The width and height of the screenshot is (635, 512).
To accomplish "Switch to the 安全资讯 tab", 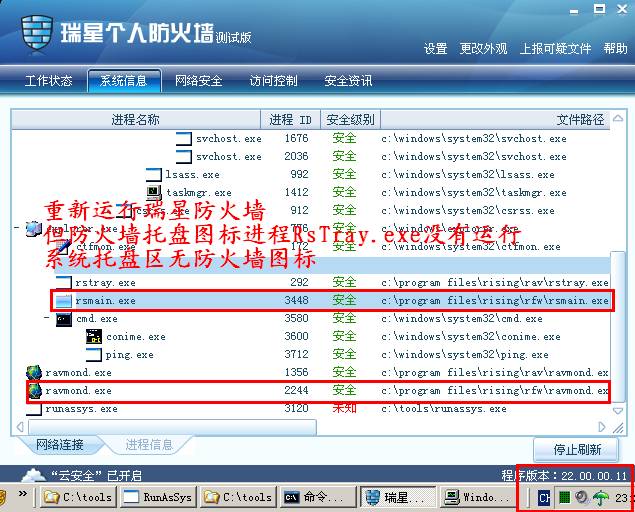I will [x=348, y=81].
